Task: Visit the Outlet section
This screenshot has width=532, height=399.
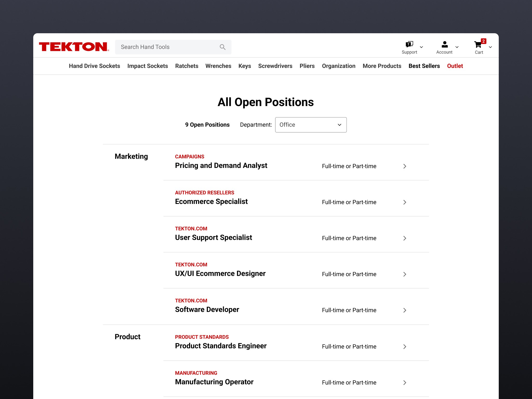Action: point(455,66)
